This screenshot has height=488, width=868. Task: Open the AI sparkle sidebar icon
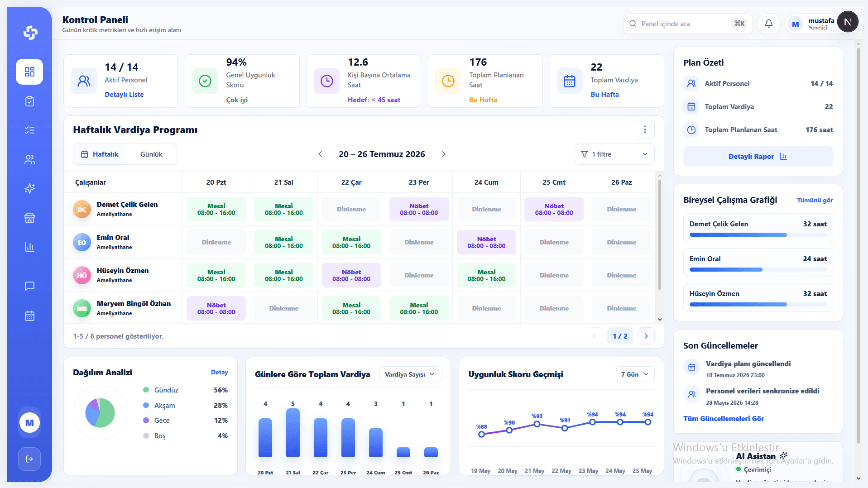click(x=29, y=188)
